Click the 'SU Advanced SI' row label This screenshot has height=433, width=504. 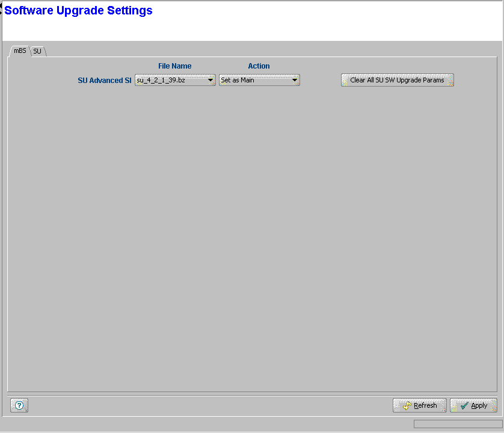point(104,80)
